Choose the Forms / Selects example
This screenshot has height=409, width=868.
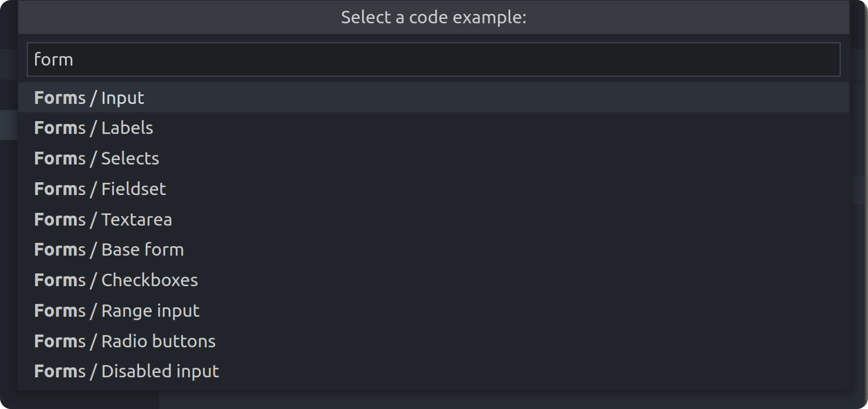[96, 158]
